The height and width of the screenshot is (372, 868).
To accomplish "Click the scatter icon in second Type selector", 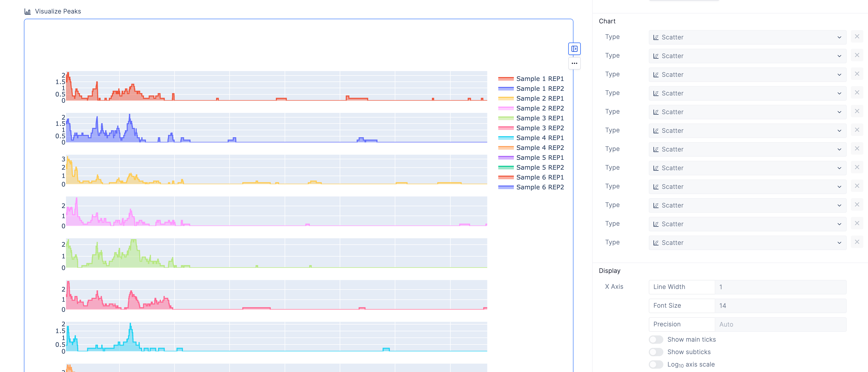I will click(x=656, y=56).
